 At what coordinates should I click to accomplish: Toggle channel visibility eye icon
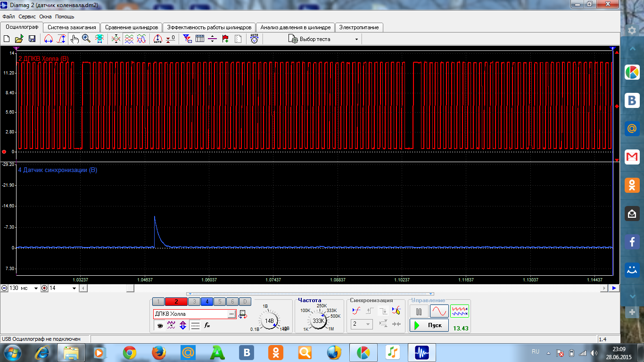point(160,325)
